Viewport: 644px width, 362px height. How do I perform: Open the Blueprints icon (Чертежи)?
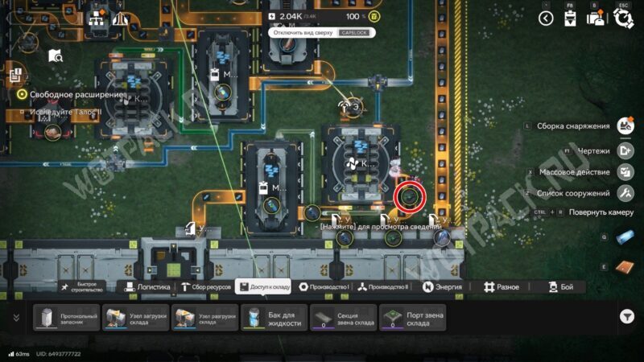(x=625, y=150)
